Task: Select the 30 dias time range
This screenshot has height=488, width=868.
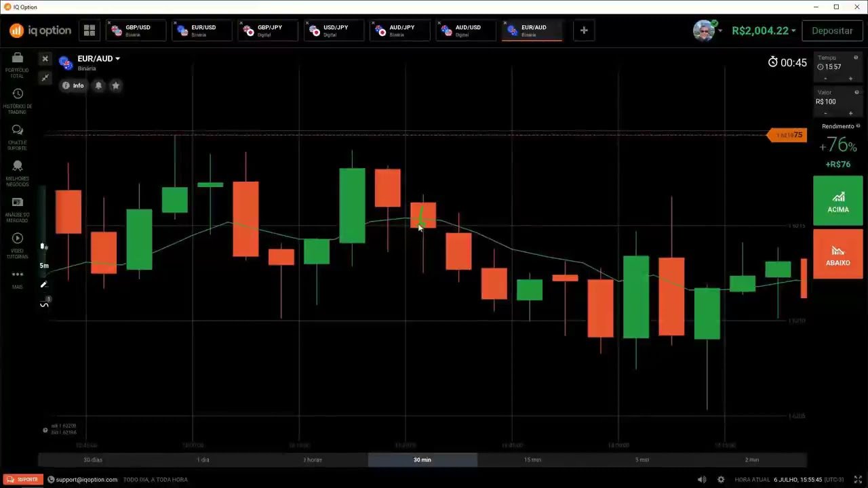Action: pyautogui.click(x=93, y=460)
